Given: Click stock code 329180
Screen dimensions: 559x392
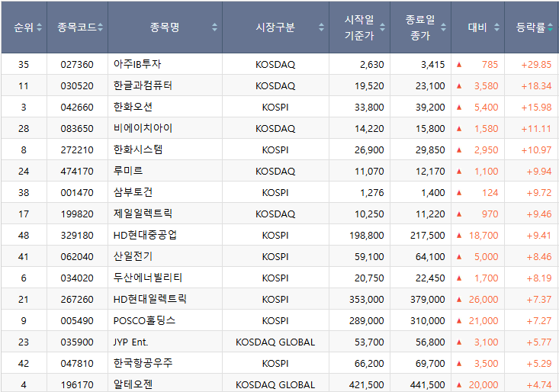Looking at the screenshot, I should [77, 236].
